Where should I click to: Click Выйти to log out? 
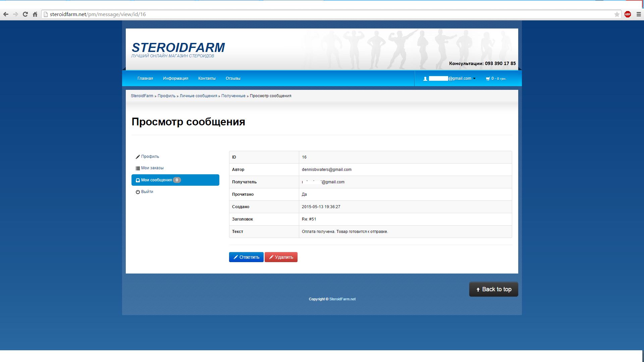(147, 192)
